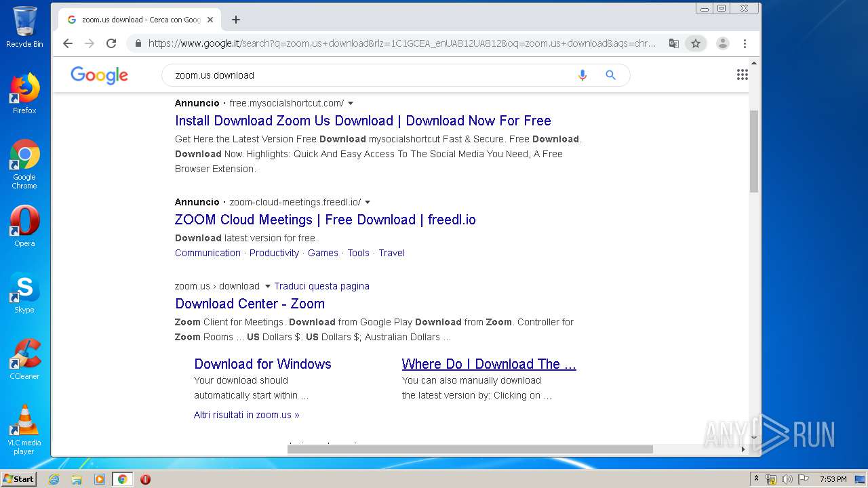Expand dropdown next to zoom-cloud-meetings.freedl.io ad
Image resolution: width=868 pixels, height=488 pixels.
coord(368,203)
